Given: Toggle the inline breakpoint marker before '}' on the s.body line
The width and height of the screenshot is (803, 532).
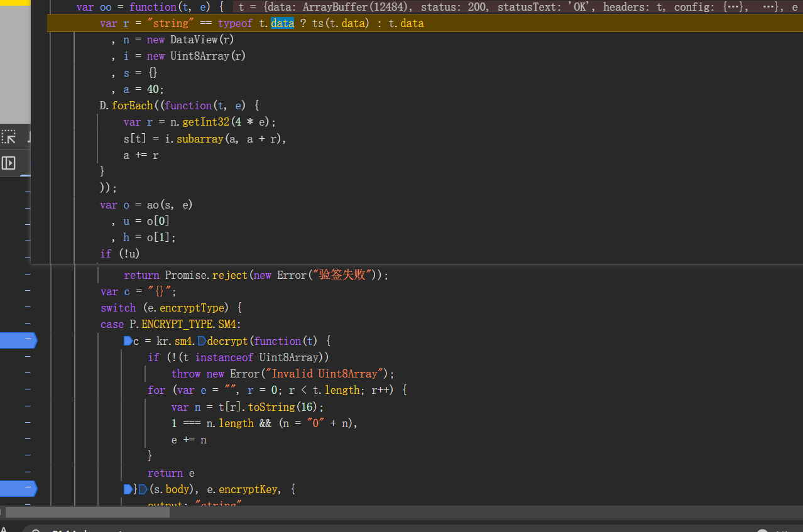Looking at the screenshot, I should [x=128, y=489].
